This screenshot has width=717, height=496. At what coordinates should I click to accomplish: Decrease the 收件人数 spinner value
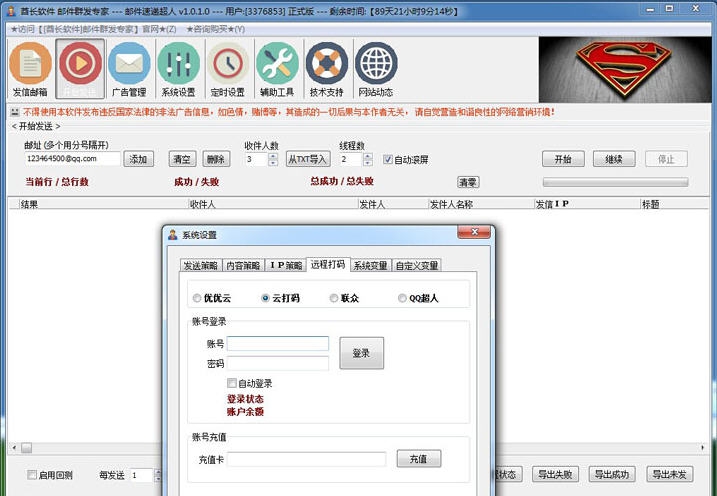273,163
